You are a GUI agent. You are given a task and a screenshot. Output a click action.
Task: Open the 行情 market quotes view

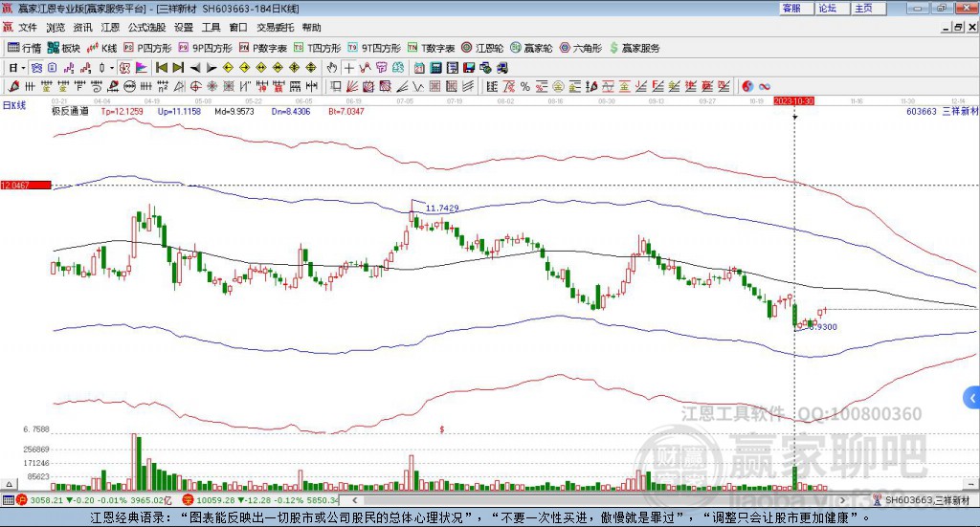(24, 48)
